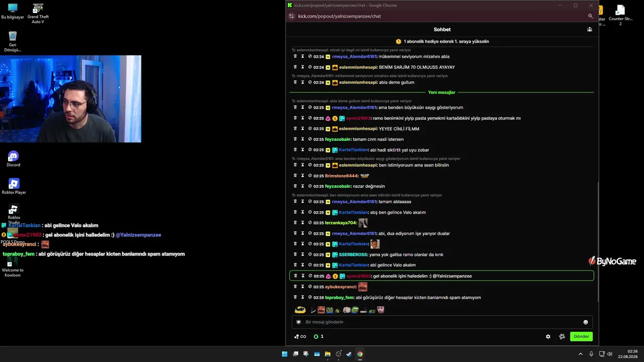Click microphone icon in system tray

point(591,354)
